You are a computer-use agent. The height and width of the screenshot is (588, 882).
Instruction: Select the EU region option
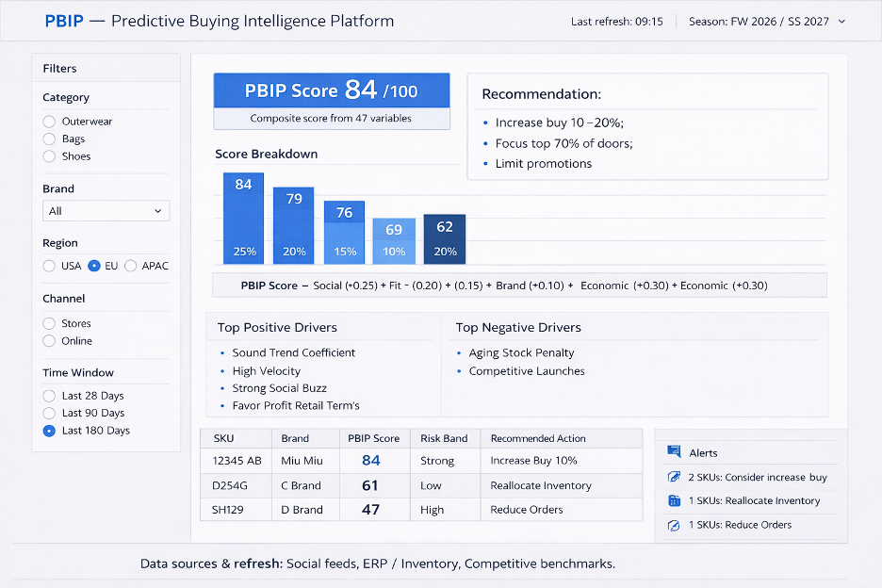pyautogui.click(x=94, y=266)
